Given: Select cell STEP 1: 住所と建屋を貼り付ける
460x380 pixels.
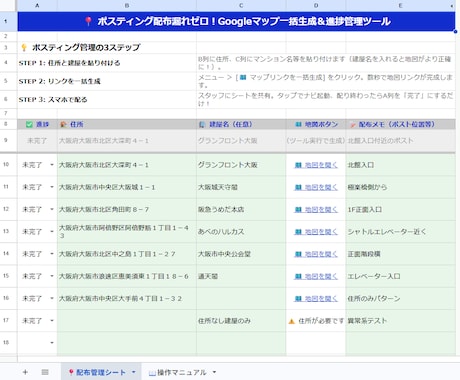Looking at the screenshot, I should 107,63.
